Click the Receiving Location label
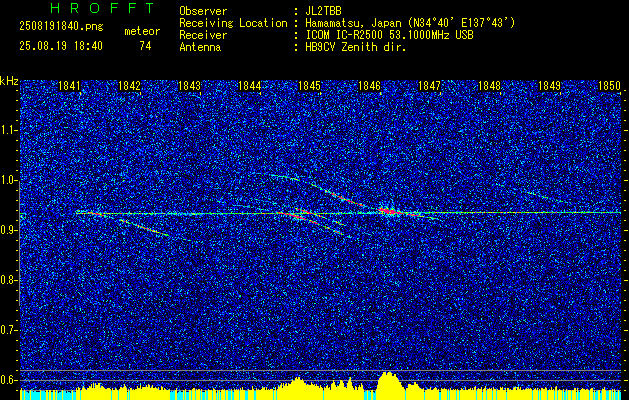 coord(233,23)
